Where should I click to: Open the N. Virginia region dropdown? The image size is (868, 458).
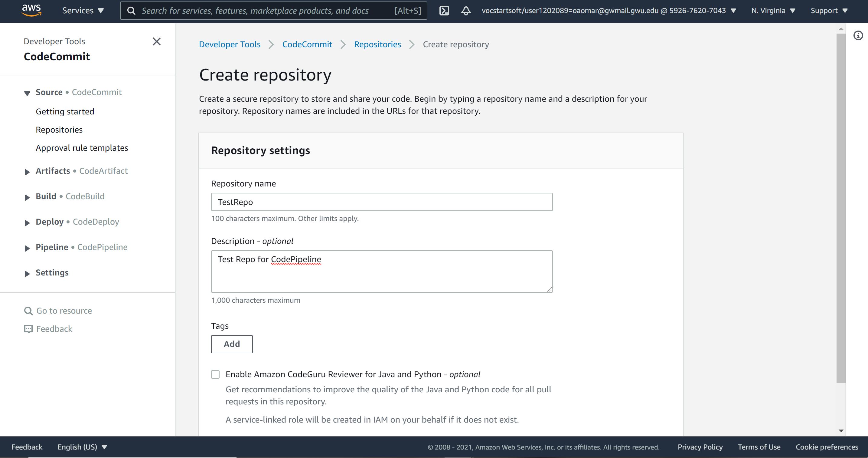coord(773,11)
